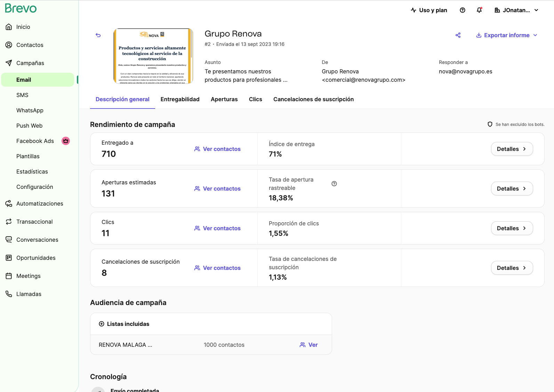The height and width of the screenshot is (392, 554).
Task: Open Detalles for Índice de entrega
Action: coord(512,149)
